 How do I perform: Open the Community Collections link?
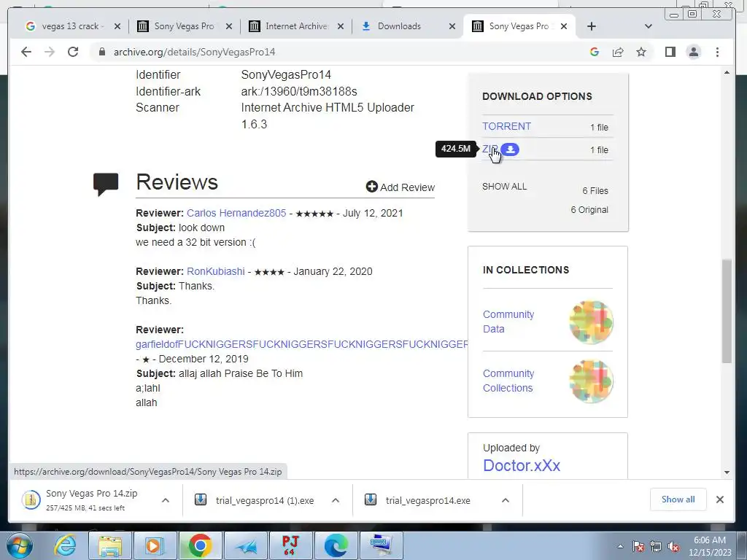pos(508,381)
